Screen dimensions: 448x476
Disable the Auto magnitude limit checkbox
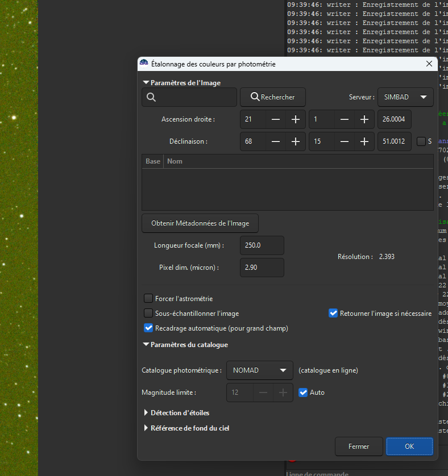pos(303,392)
